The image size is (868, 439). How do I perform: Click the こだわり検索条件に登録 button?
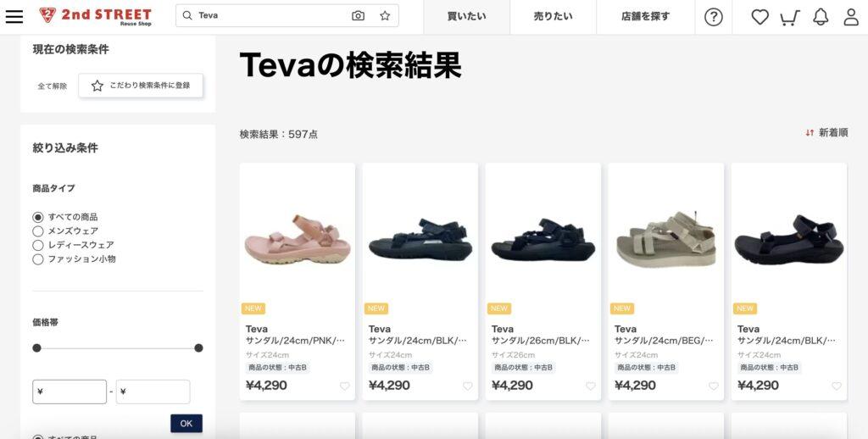point(141,86)
